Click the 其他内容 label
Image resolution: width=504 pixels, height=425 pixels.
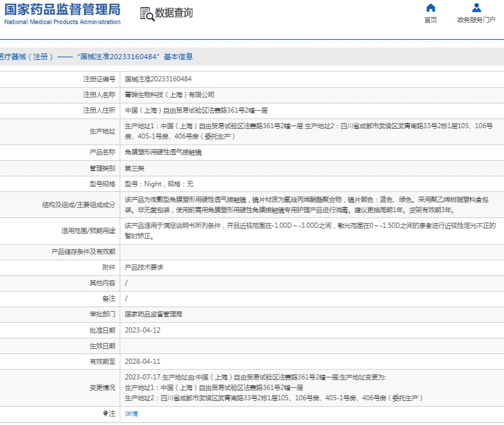point(102,283)
